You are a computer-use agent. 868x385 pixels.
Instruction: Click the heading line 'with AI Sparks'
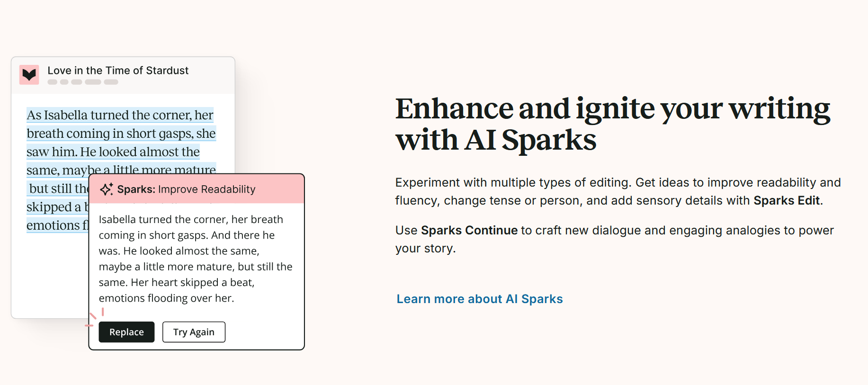(496, 140)
